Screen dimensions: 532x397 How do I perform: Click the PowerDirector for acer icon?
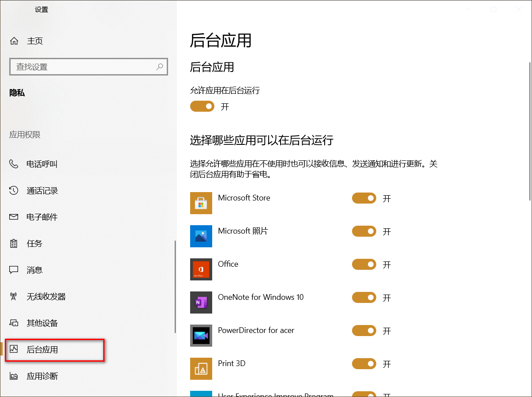[201, 336]
